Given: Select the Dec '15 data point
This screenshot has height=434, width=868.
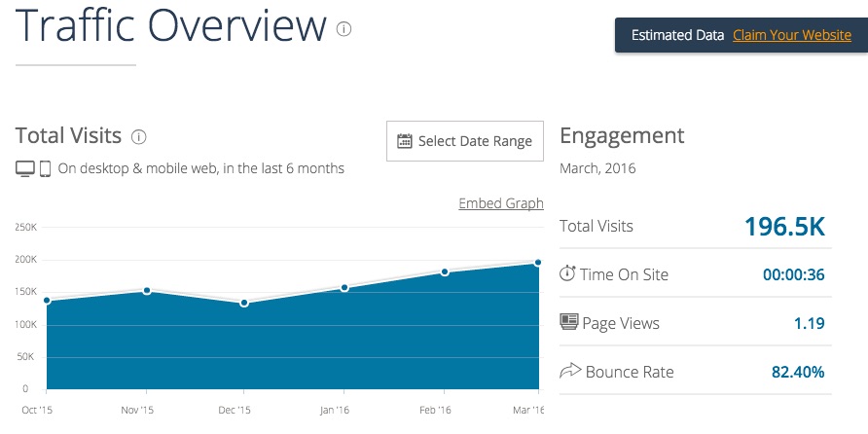Looking at the screenshot, I should pos(244,303).
